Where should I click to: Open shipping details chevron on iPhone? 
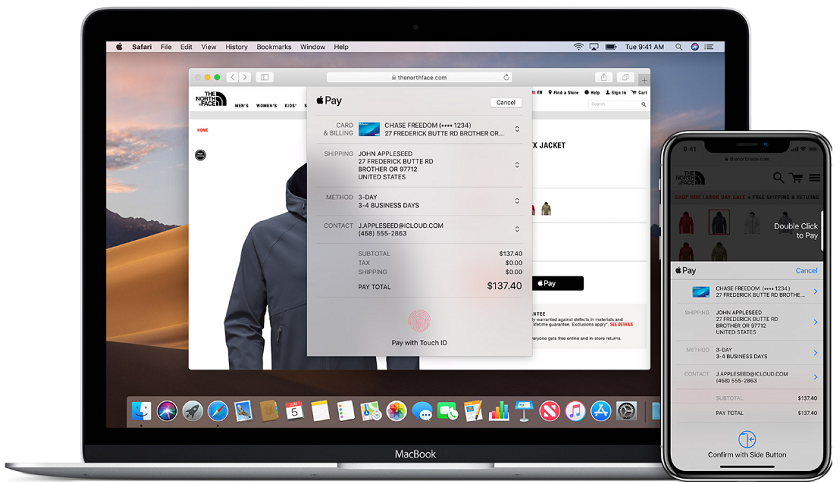click(x=815, y=322)
